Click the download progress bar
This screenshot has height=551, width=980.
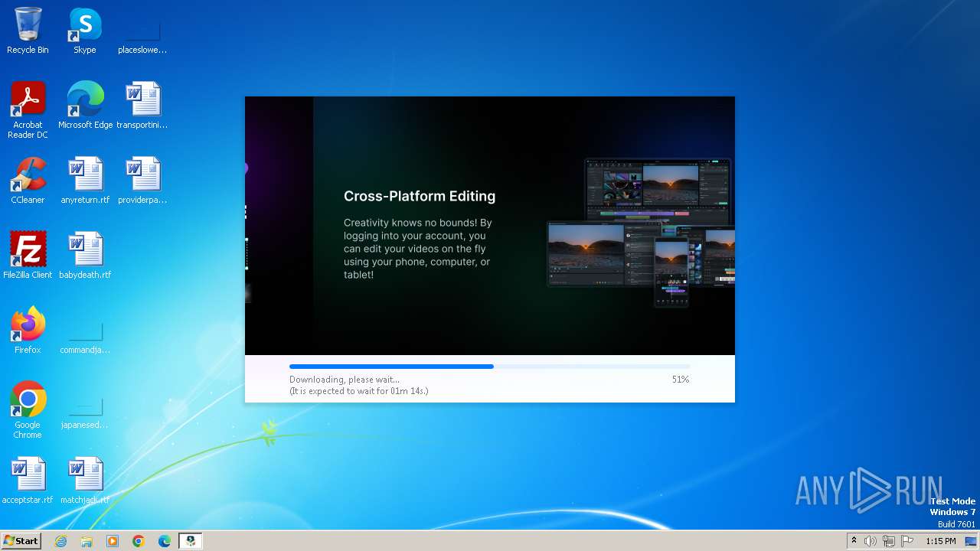click(x=489, y=367)
